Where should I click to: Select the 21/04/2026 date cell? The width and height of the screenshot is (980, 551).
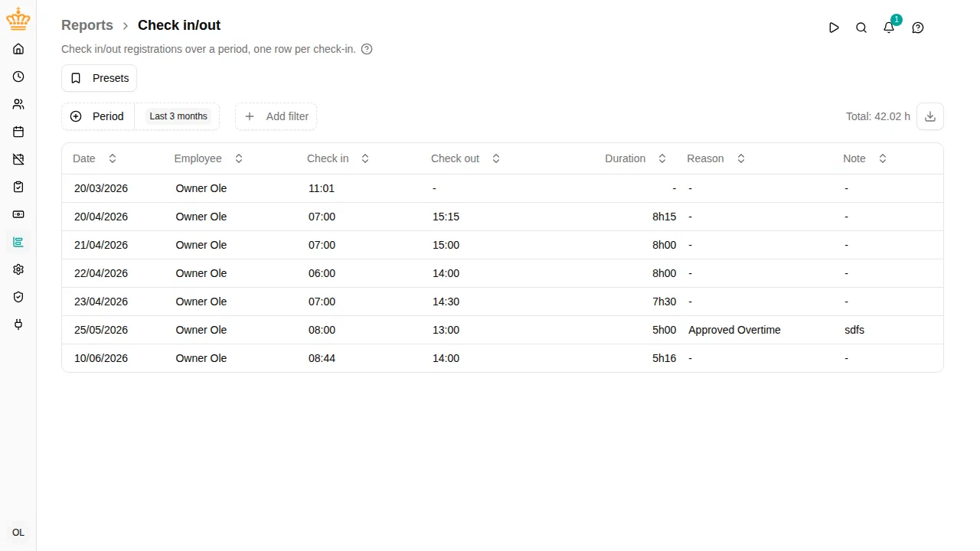tap(101, 245)
